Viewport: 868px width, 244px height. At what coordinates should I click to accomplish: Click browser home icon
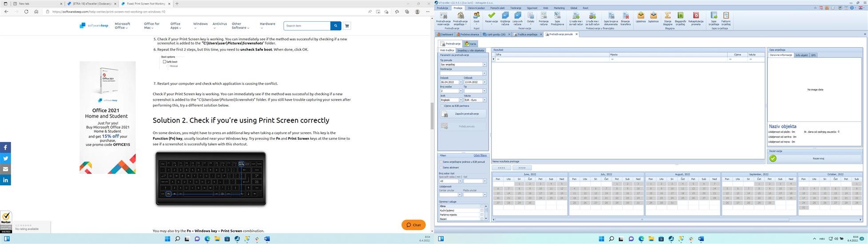pos(36,12)
